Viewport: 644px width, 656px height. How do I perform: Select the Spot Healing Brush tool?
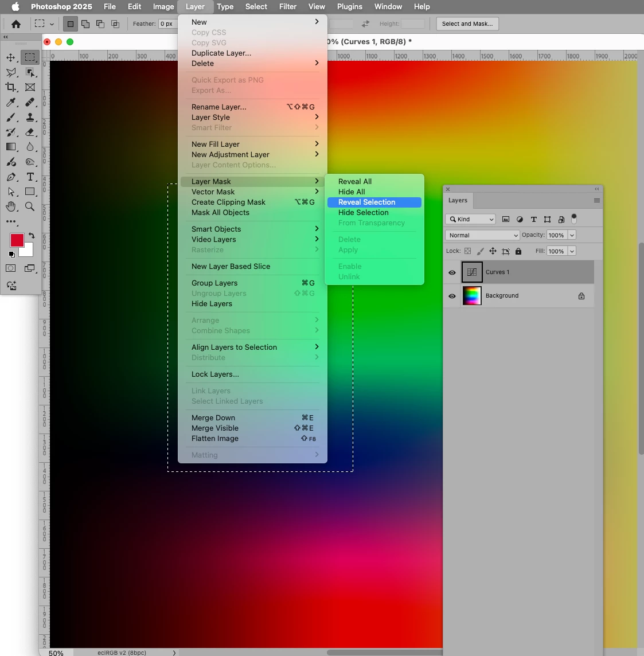tap(30, 102)
